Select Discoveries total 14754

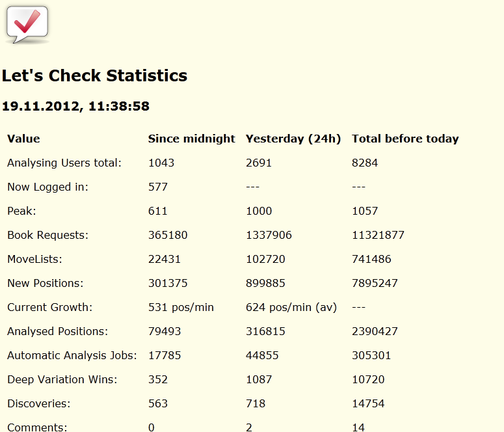[368, 403]
